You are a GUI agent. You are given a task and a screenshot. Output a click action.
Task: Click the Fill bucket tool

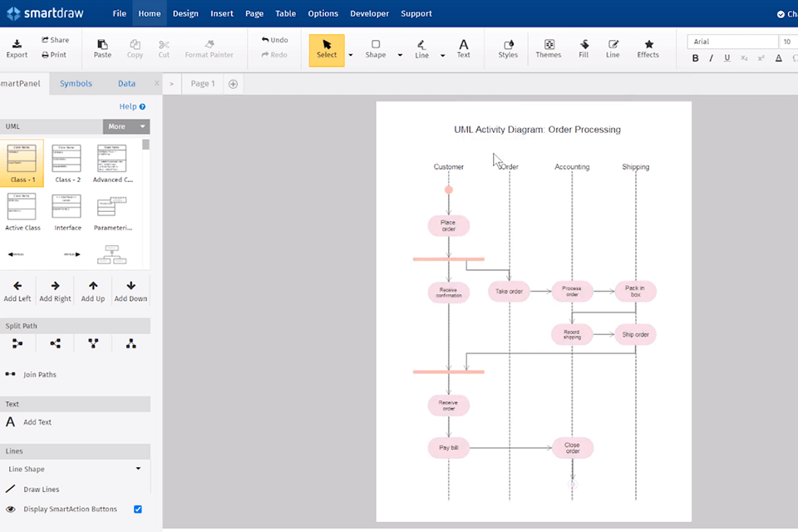584,48
